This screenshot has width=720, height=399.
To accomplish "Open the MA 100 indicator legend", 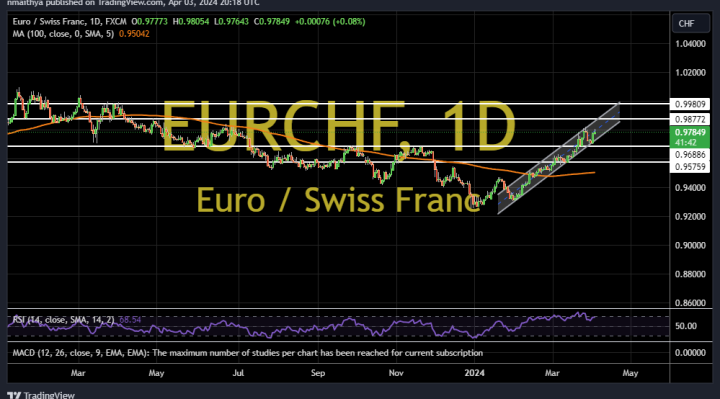I will 63,34.
